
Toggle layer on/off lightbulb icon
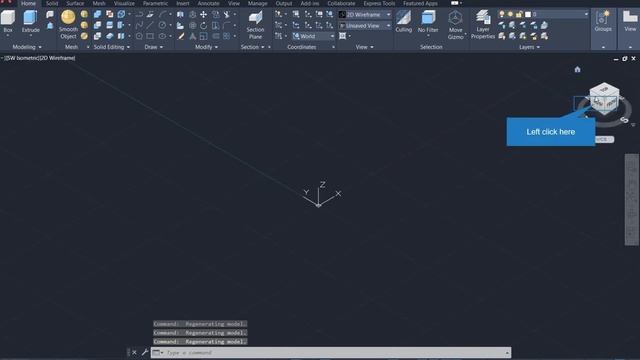[x=502, y=14]
